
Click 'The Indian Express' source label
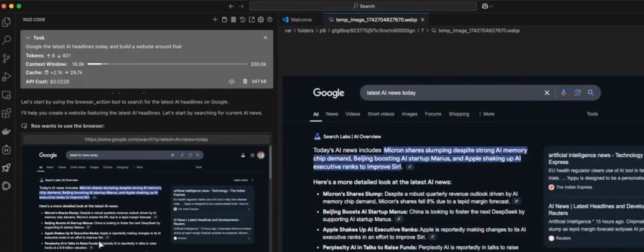click(x=574, y=187)
